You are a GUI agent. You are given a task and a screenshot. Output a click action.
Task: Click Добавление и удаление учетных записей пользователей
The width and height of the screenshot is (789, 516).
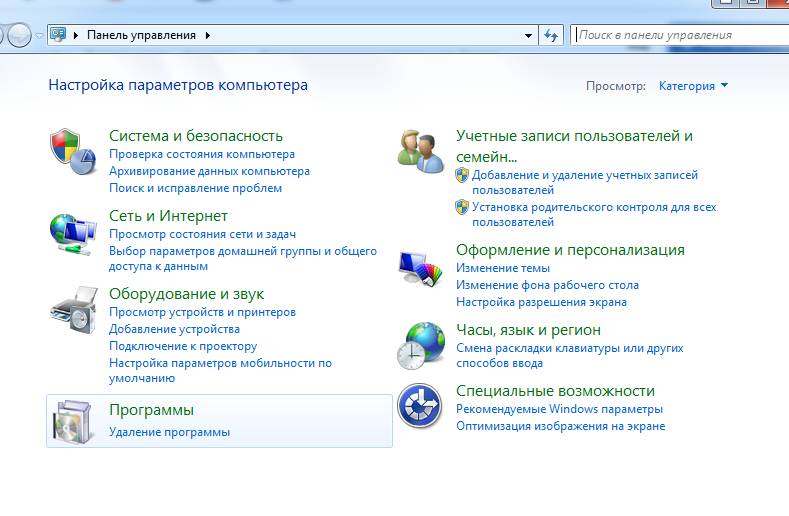click(585, 183)
